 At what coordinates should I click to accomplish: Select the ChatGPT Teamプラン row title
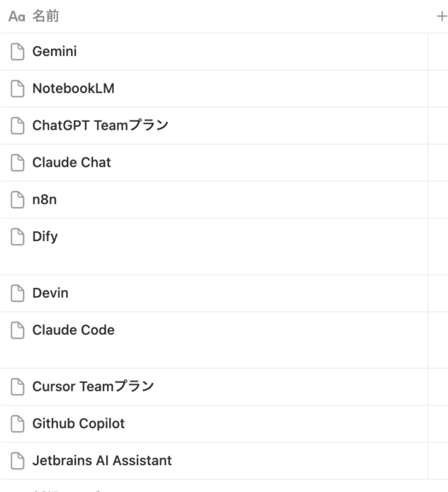[x=100, y=125]
